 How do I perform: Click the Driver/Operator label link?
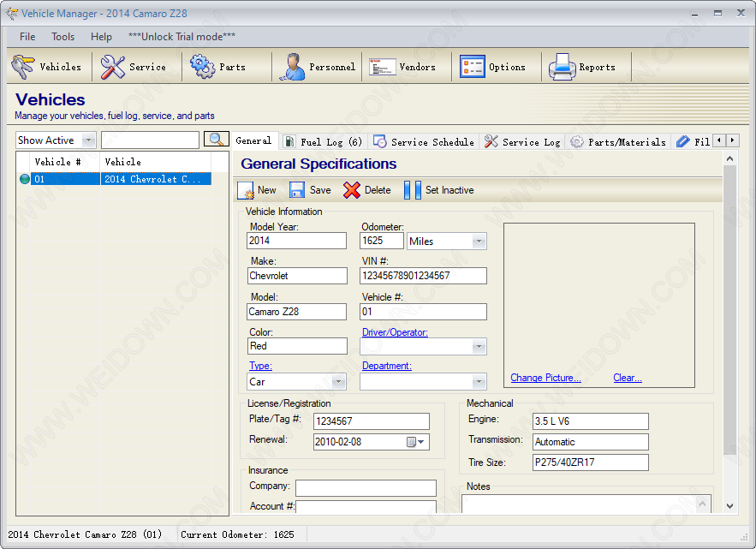[x=395, y=332]
